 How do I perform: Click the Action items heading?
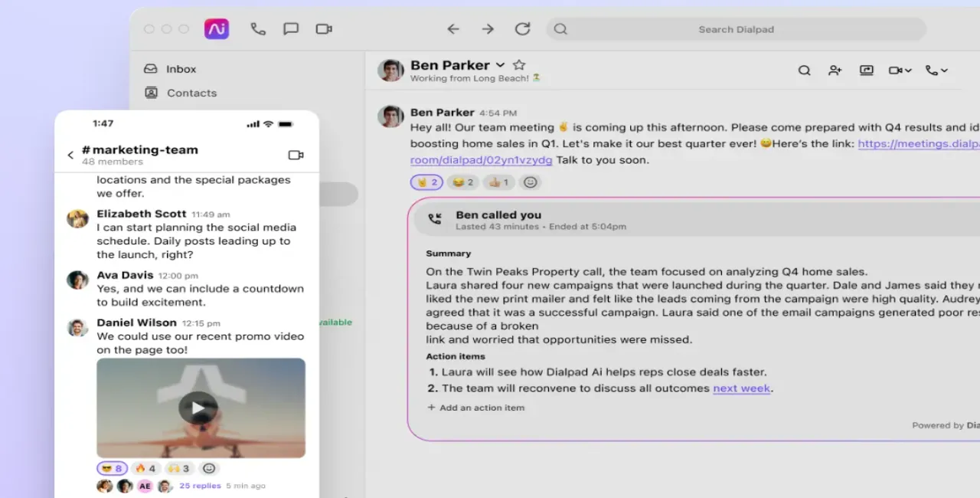pos(456,356)
